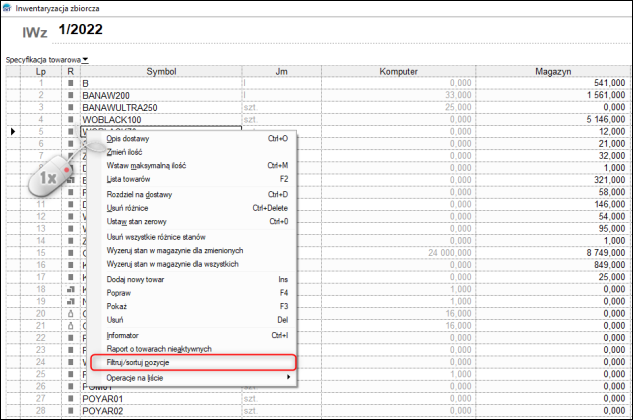Screen dimensions: 633x420
Task: Select the BANAWULTRA250 symbol cell
Action: tap(160, 107)
